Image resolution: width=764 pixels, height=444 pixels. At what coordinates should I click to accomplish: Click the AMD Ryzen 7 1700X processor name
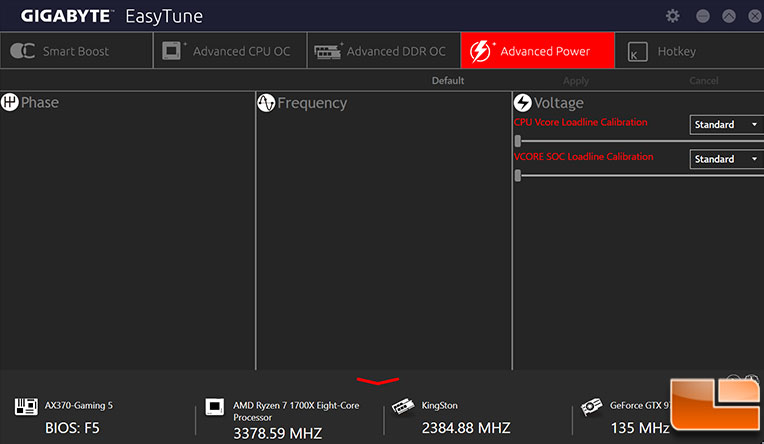coord(296,411)
